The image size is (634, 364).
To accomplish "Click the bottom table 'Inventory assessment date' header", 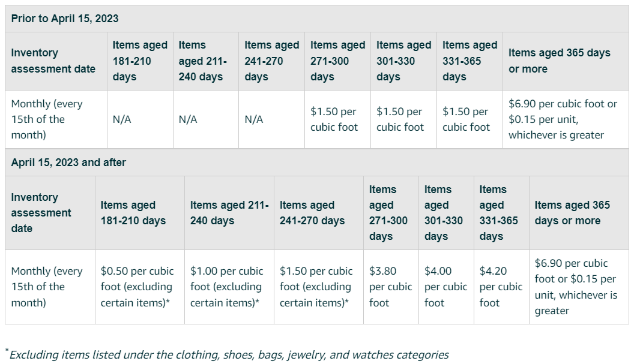I will tap(50, 213).
